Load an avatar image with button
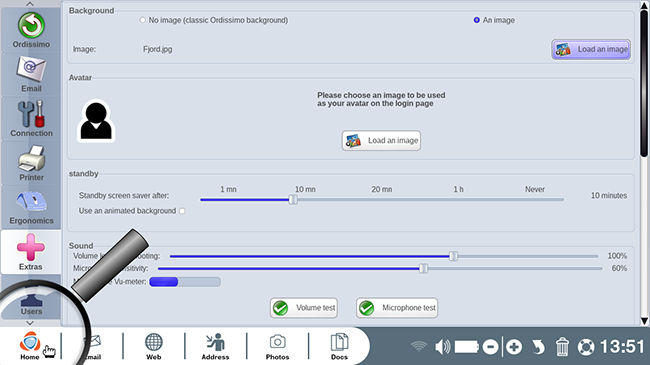 (x=381, y=141)
